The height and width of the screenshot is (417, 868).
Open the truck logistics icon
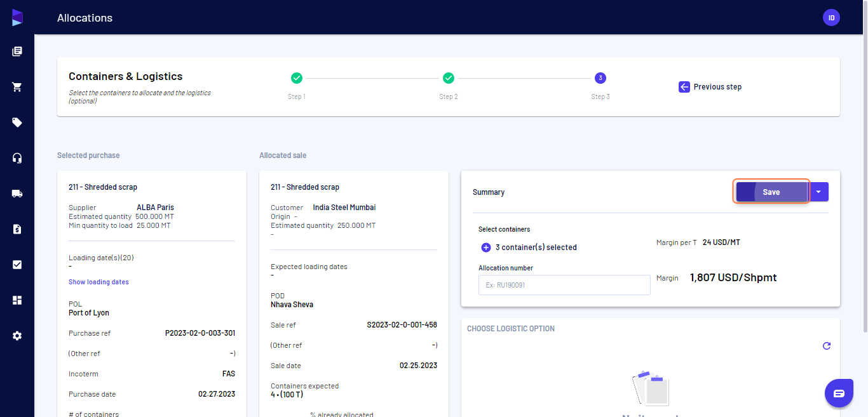click(17, 194)
